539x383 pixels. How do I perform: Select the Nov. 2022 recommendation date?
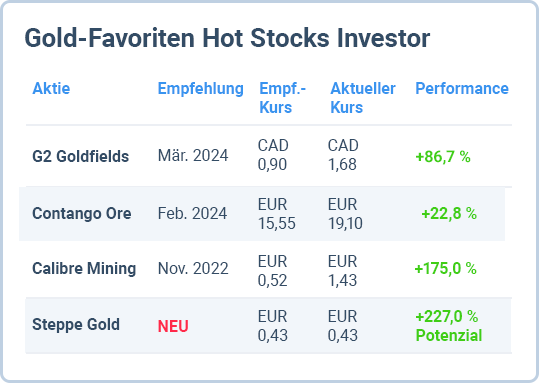pos(193,269)
